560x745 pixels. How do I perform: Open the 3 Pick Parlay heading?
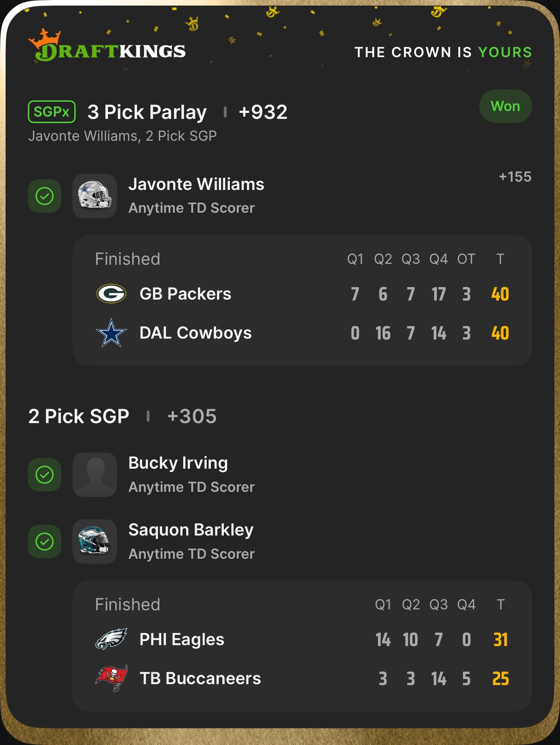(147, 112)
